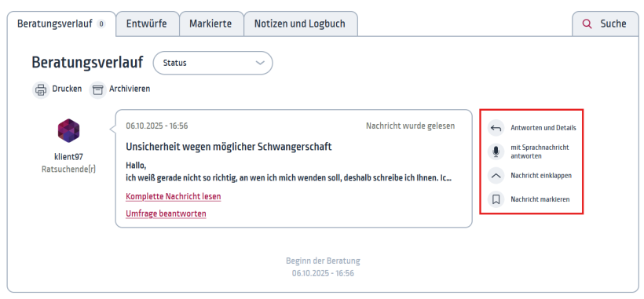This screenshot has width=644, height=299.
Task: Click the Antworten und Details label
Action: tap(543, 128)
